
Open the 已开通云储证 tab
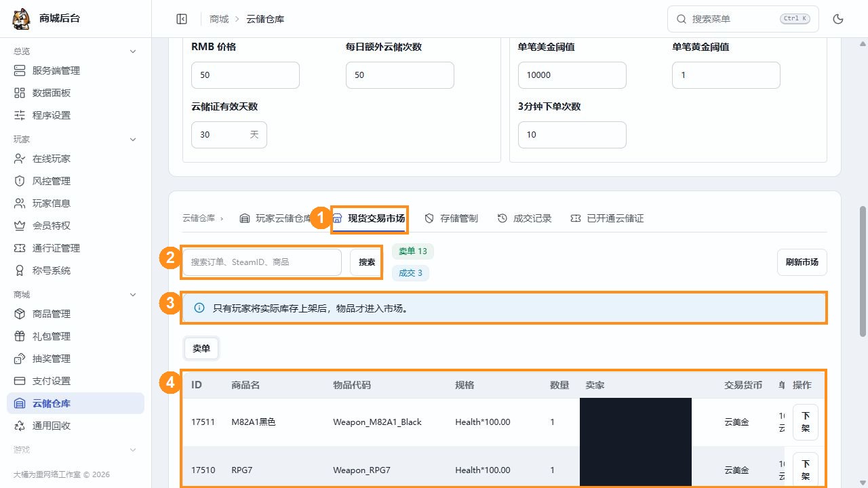click(607, 218)
